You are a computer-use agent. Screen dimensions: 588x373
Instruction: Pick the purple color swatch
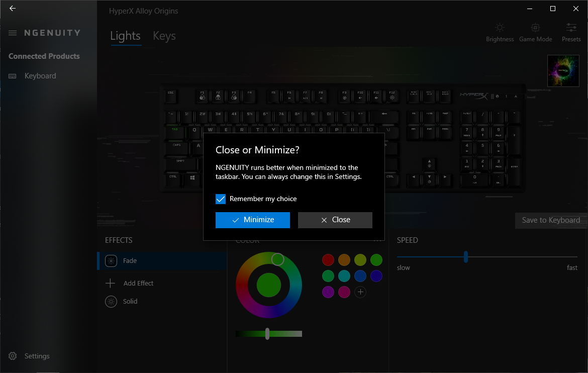coord(328,292)
